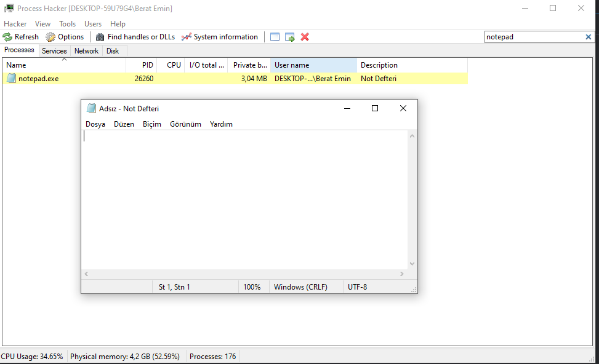Click UTF-8 encoding status entry
Screen dimensions: 599x364
click(x=357, y=287)
